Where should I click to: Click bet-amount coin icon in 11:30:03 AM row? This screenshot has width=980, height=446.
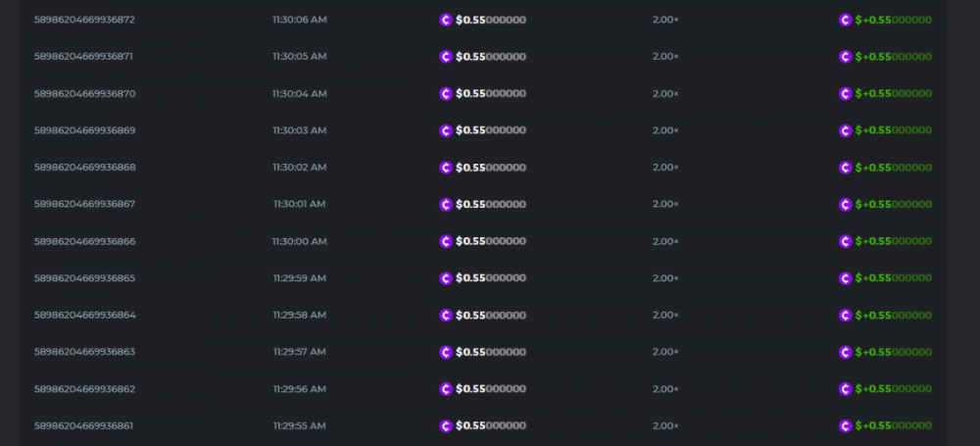coord(446,130)
